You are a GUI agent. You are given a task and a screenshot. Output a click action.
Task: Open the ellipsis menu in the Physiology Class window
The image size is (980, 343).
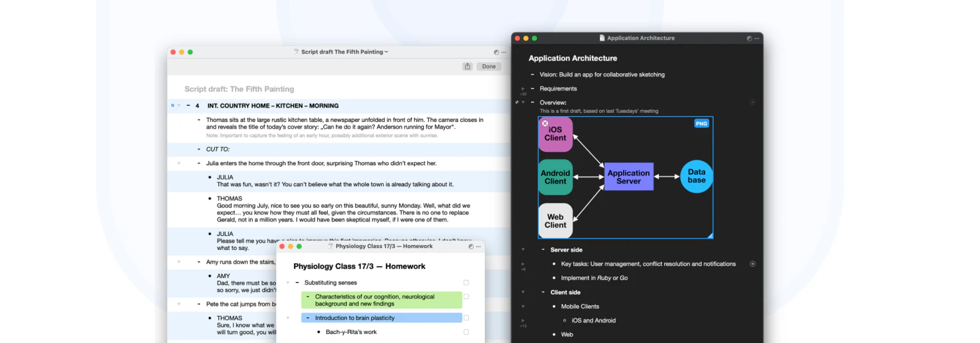coord(479,247)
